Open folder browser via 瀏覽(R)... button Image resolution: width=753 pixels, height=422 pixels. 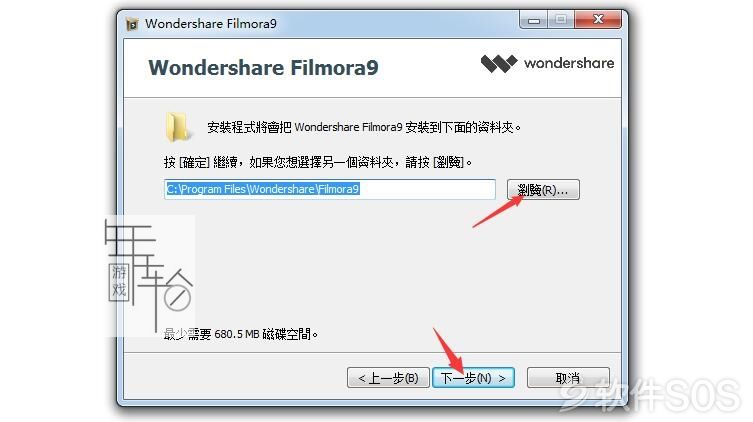[x=543, y=190]
